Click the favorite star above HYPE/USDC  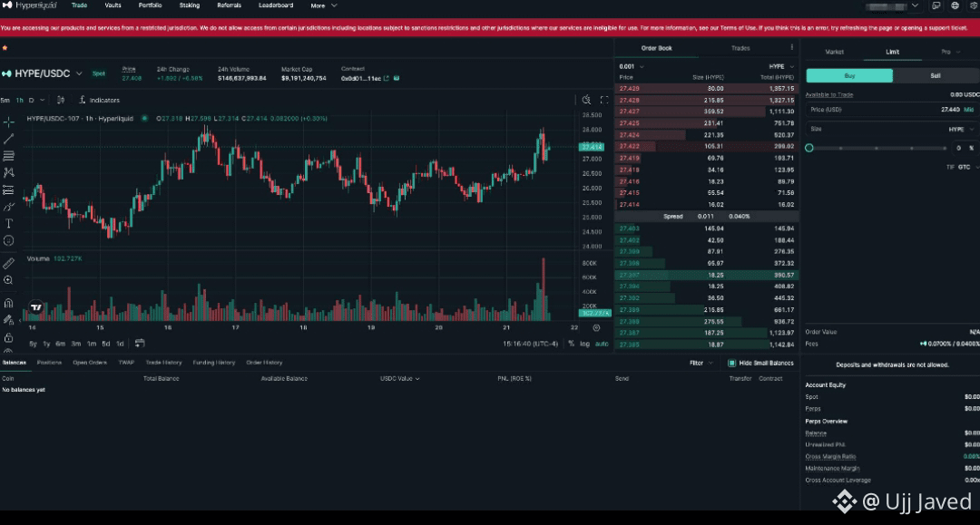point(5,48)
